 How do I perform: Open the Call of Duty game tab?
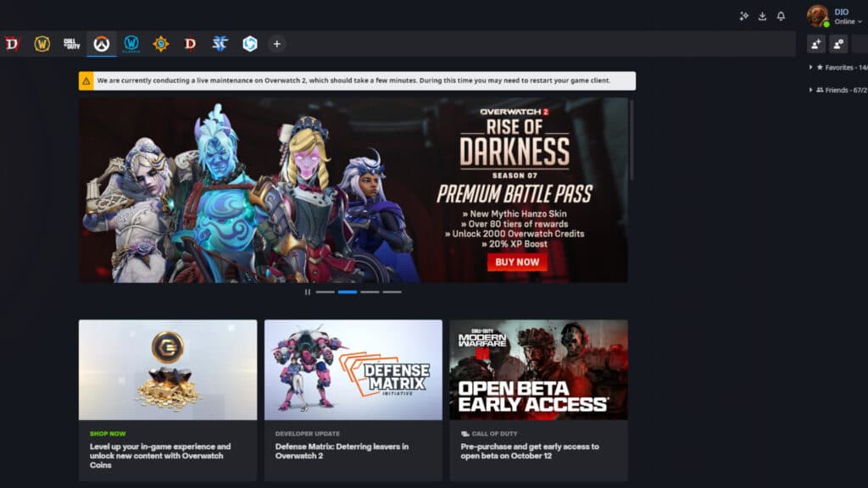coord(71,44)
